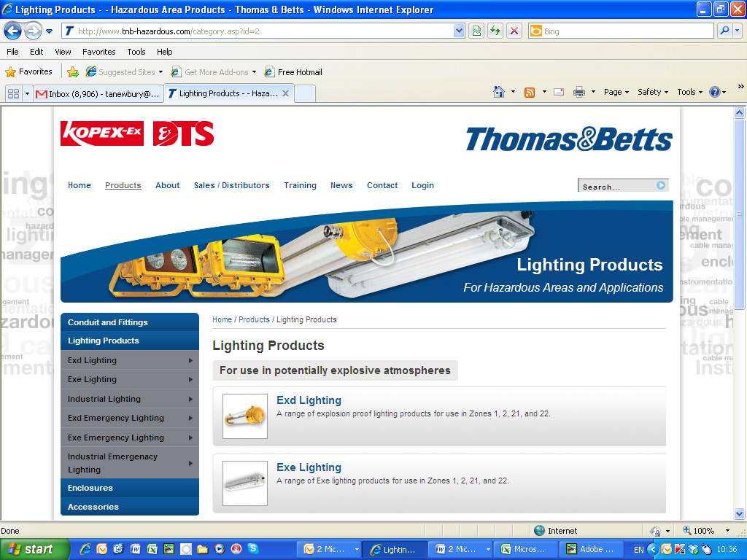Screen dimensions: 747x560
Task: Open the Read Mail icon
Action: point(559,92)
